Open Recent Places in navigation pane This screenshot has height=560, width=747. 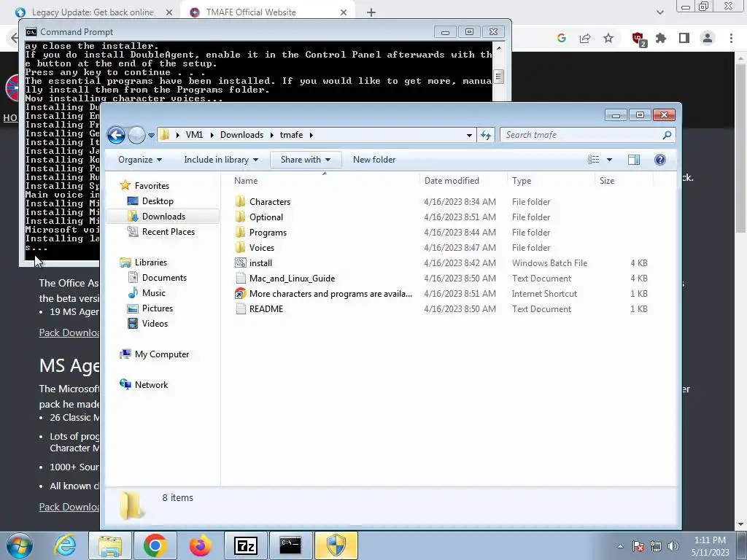pos(169,231)
